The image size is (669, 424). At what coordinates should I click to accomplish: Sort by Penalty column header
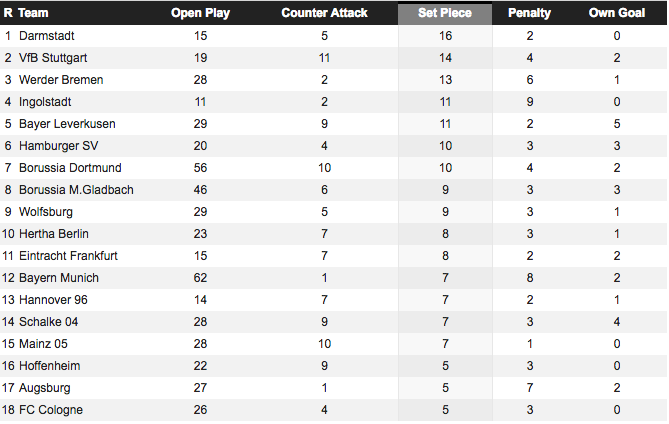pyautogui.click(x=529, y=13)
